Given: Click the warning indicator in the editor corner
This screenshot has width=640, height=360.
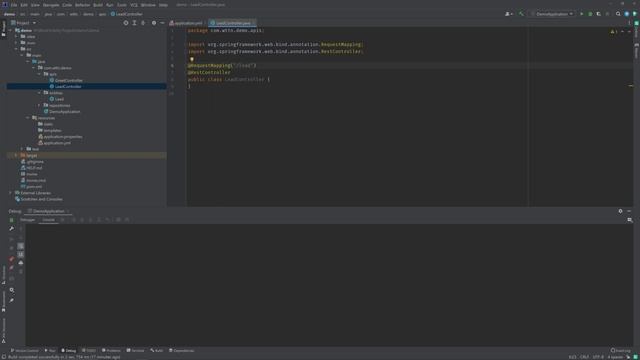Looking at the screenshot, I should [x=613, y=31].
